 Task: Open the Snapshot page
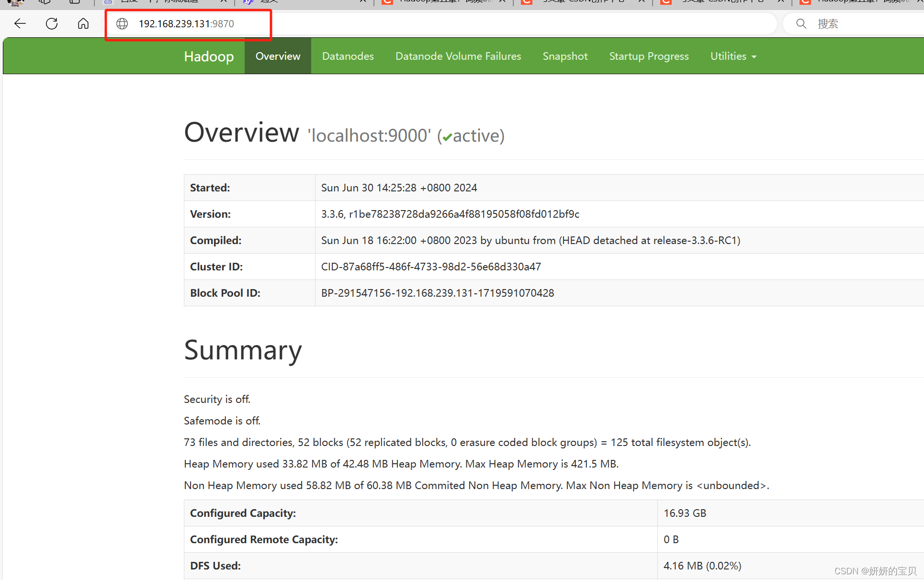click(x=565, y=56)
